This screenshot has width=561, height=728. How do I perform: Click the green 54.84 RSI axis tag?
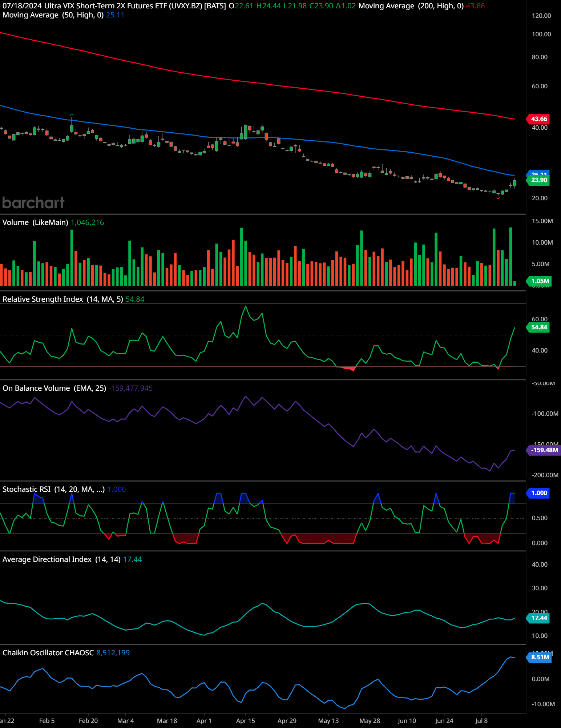[538, 327]
